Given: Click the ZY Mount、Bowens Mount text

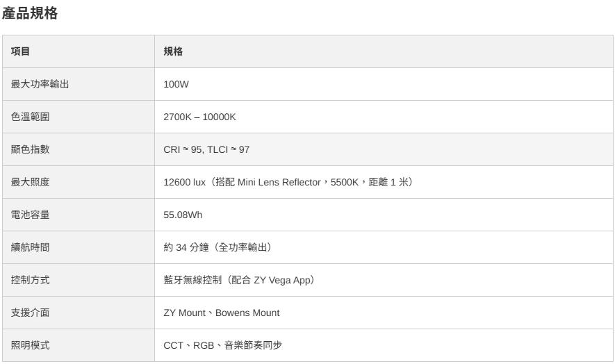Looking at the screenshot, I should pos(221,313).
